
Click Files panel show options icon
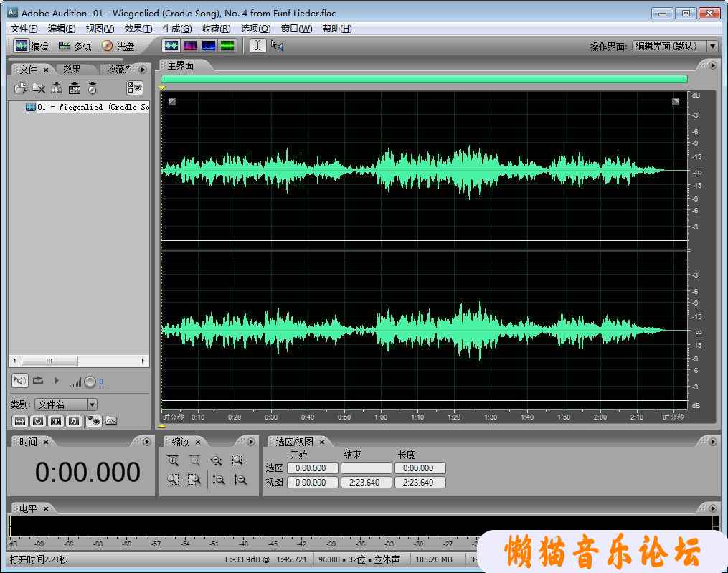click(x=135, y=87)
